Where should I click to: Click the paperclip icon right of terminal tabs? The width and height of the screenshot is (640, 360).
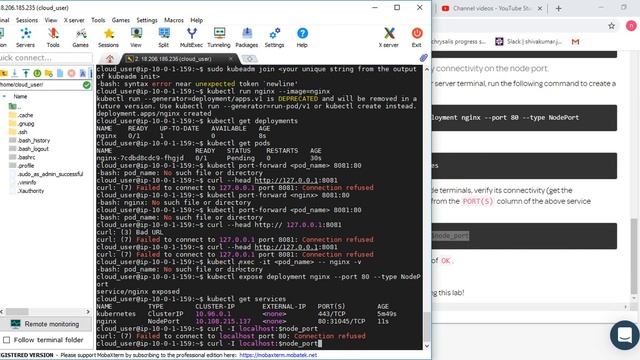click(x=424, y=58)
